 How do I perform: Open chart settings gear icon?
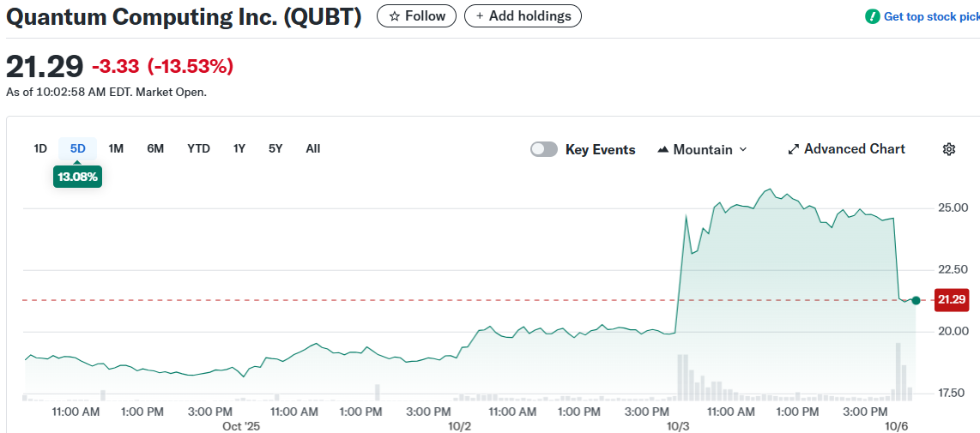click(948, 149)
